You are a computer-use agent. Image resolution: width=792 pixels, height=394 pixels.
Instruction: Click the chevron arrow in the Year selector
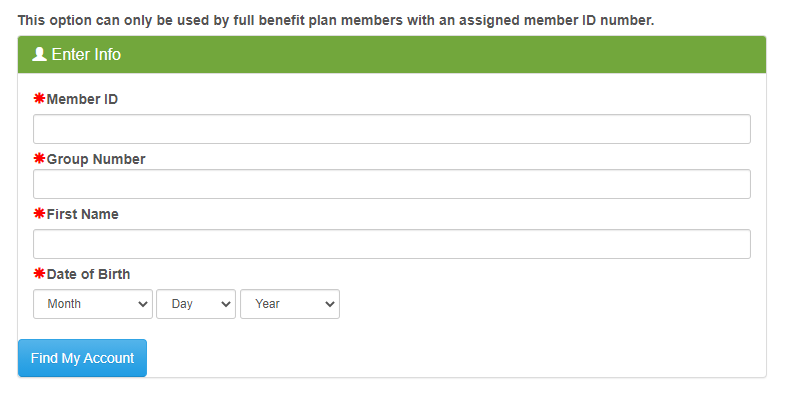[330, 304]
